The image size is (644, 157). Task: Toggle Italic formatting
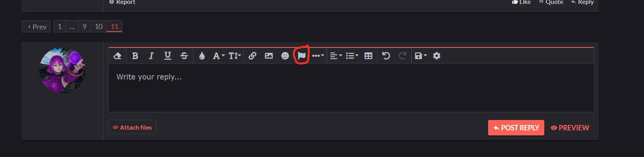click(151, 56)
